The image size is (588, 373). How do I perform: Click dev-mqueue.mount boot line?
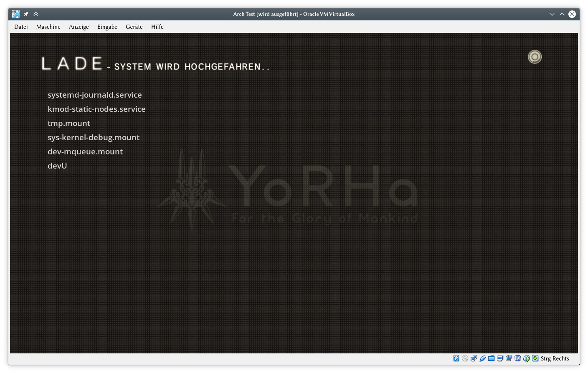click(x=85, y=151)
